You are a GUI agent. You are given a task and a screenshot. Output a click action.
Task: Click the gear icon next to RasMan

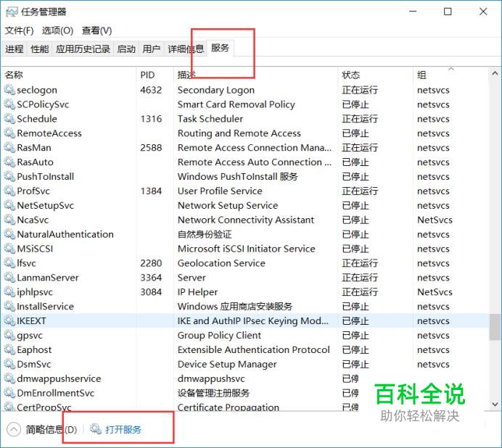[x=9, y=147]
